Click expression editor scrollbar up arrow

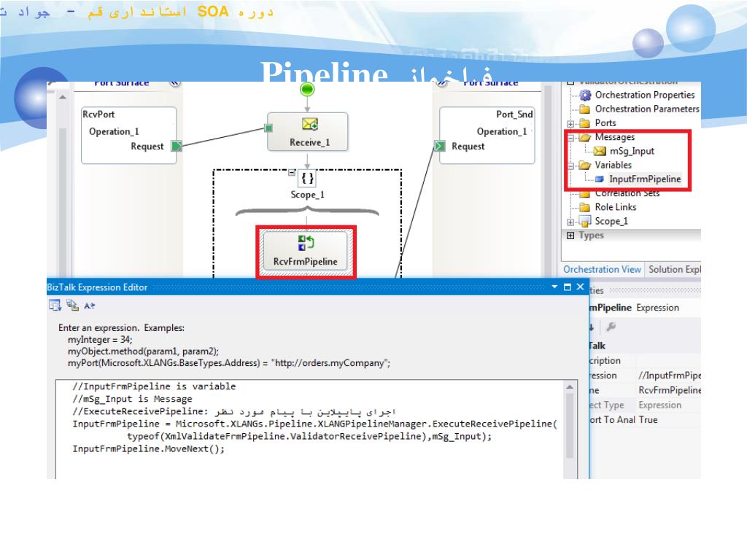click(x=570, y=387)
